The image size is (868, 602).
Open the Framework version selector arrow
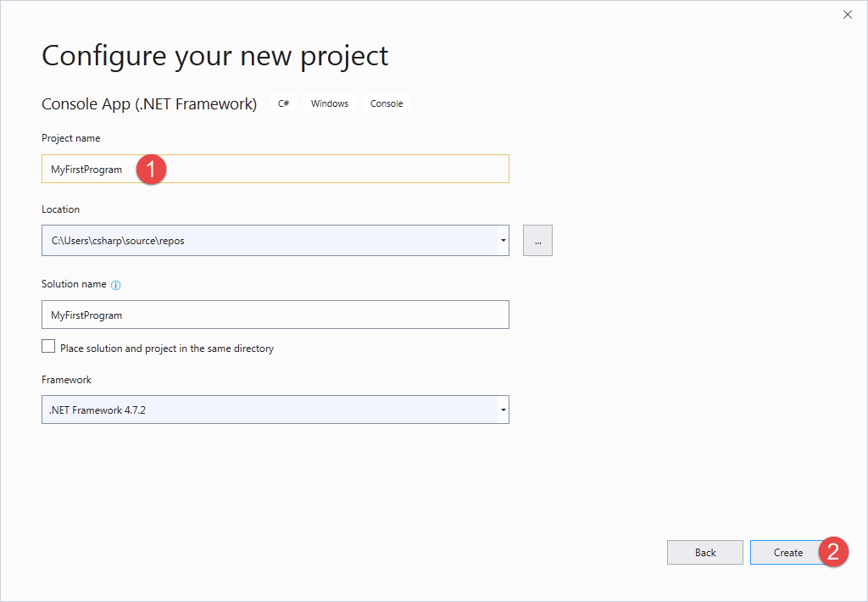pos(503,410)
